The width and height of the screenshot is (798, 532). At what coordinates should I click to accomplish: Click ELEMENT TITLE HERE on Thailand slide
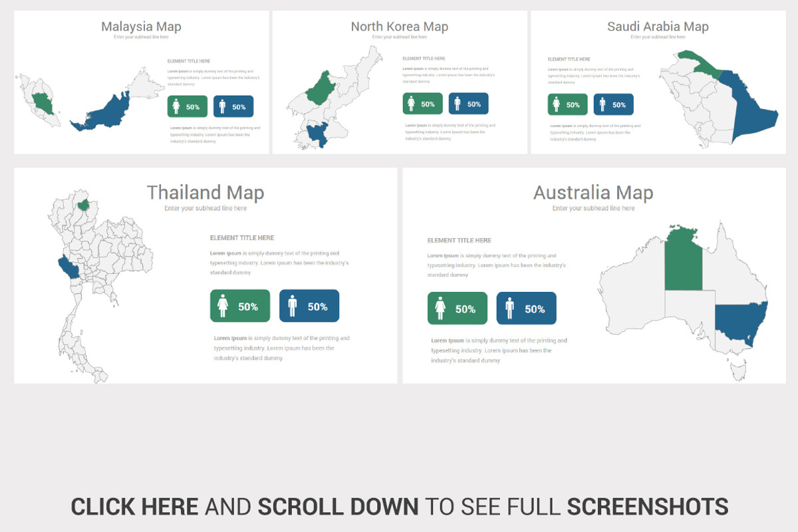[242, 237]
